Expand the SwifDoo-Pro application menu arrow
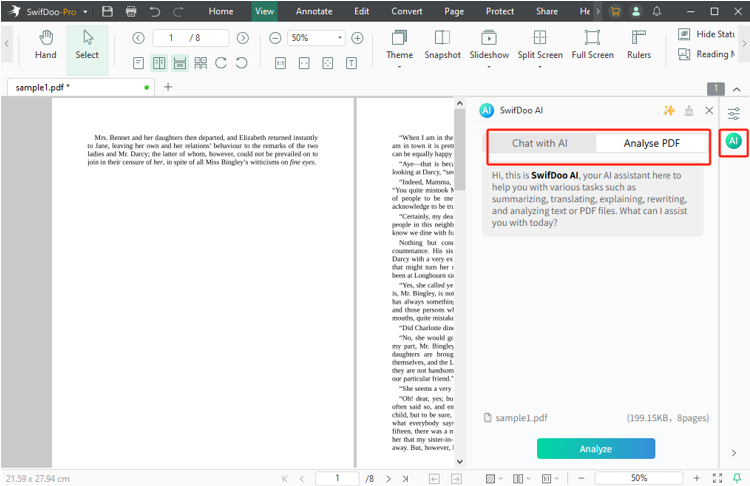 tap(85, 11)
